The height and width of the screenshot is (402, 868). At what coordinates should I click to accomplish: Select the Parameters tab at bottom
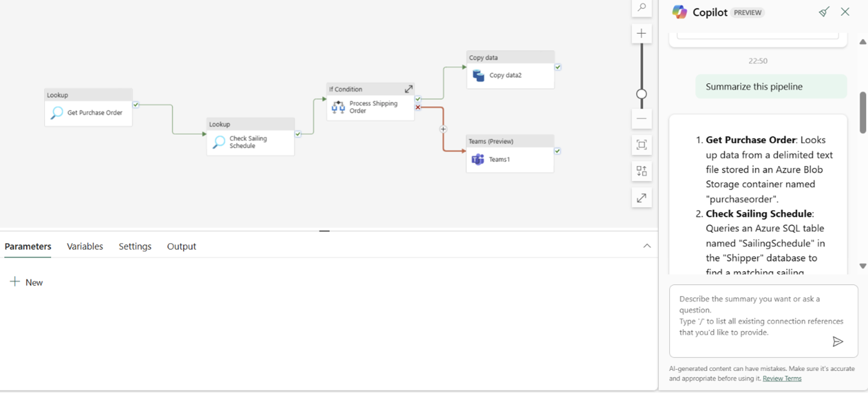(x=28, y=246)
